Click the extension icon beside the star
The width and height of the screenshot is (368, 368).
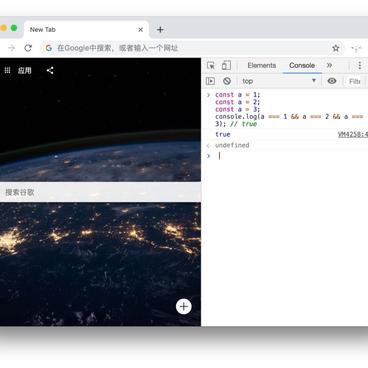pyautogui.click(x=356, y=49)
